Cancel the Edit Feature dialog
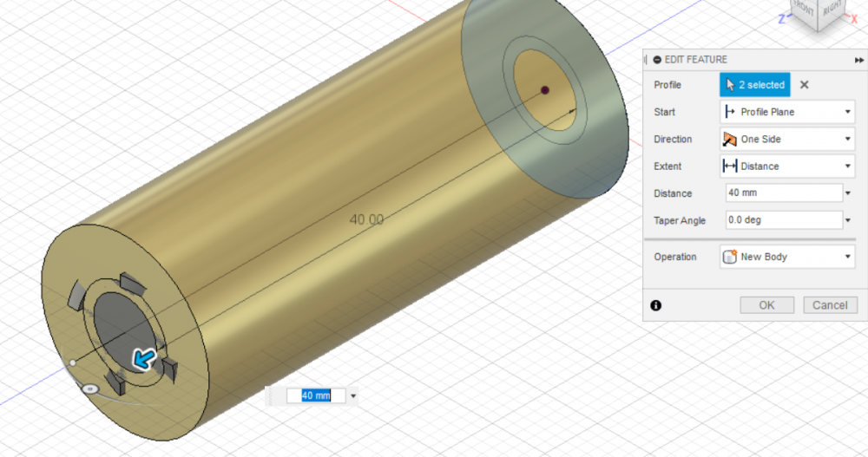The width and height of the screenshot is (868, 457). click(x=830, y=305)
